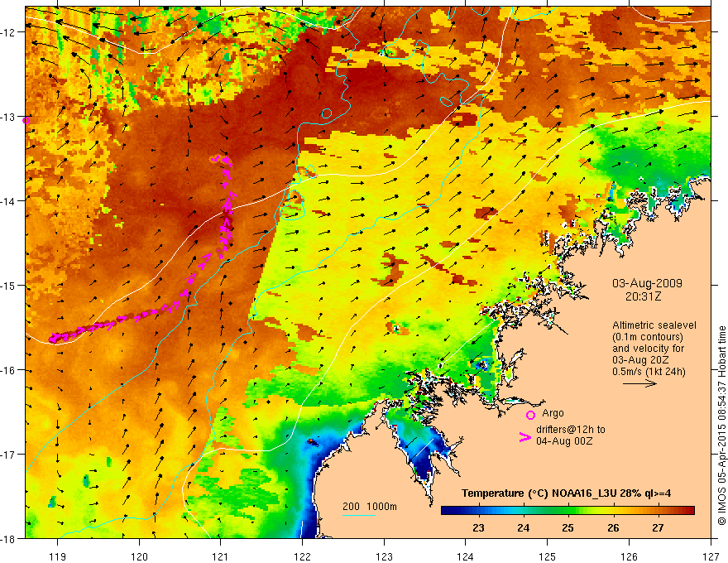The image size is (728, 563).
Task: Click the Argo magenta circle legend symbol
Action: pos(530,415)
